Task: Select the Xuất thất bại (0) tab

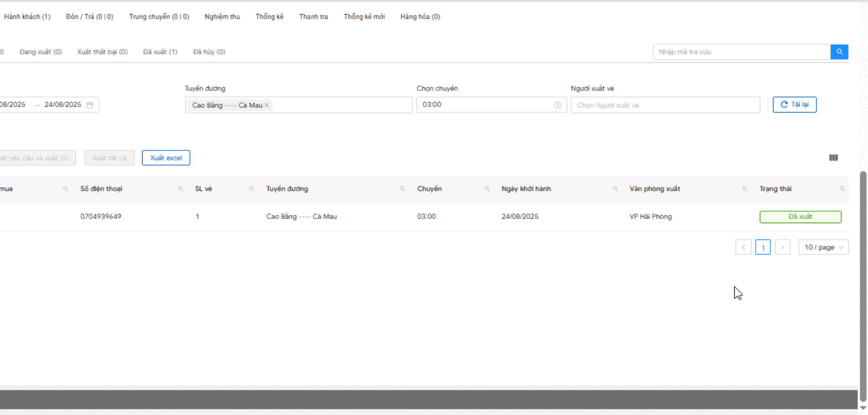Action: coord(102,52)
